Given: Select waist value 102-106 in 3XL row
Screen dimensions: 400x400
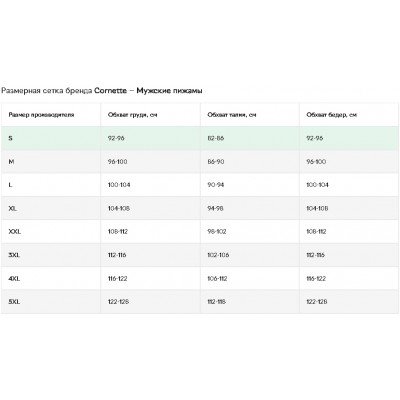Looking at the screenshot, I should 218,255.
